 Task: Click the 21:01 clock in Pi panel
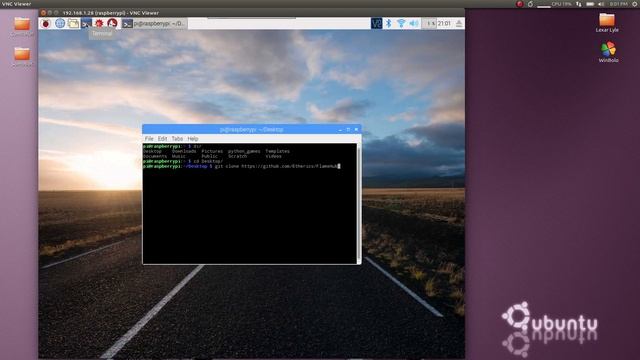click(x=444, y=24)
